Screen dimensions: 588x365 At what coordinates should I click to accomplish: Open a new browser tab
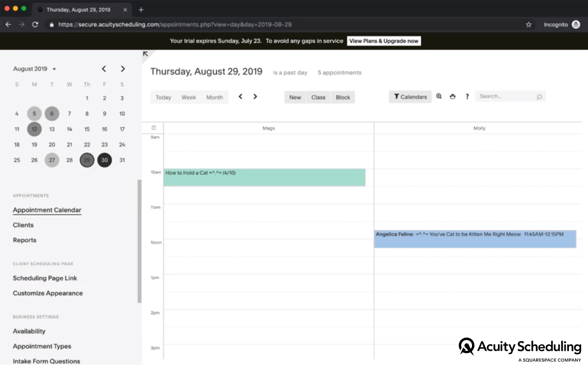[x=141, y=9]
